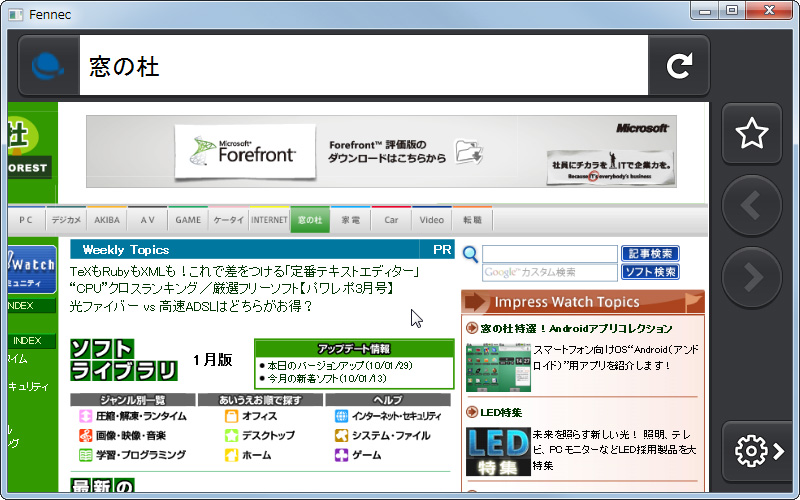Click the arrow icon beside LED特集

pyautogui.click(x=472, y=412)
